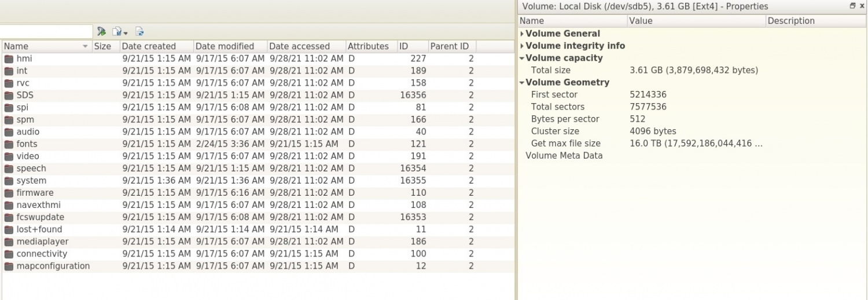Select the lost+found folder icon
Viewport: 868px width, 300px height.
point(9,229)
